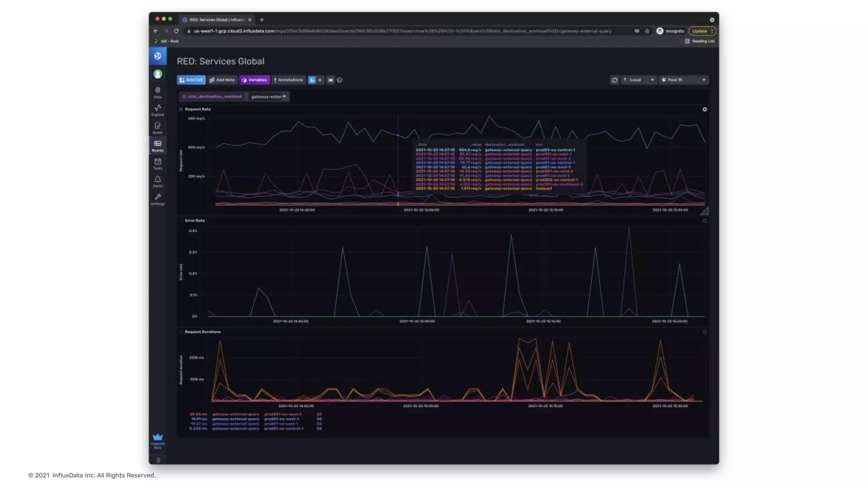Open Alerts bell icon in sidebar
Viewport: 868px width, 488px height.
157,181
